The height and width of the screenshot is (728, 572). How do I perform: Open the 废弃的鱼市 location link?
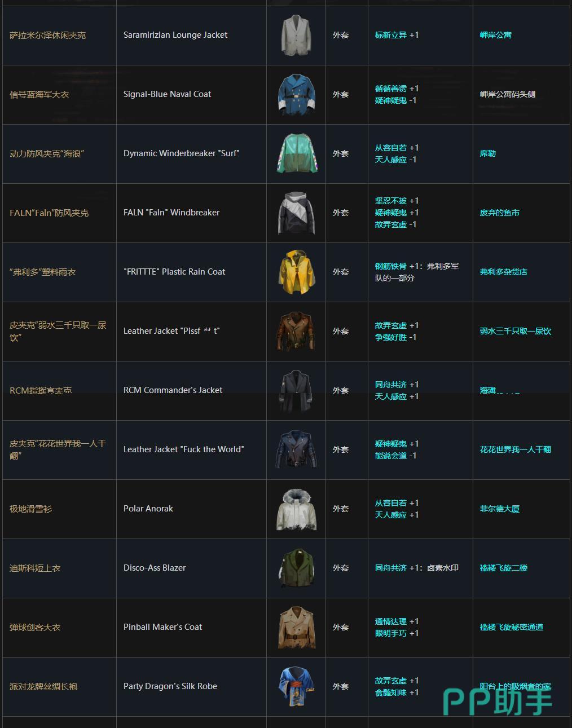coord(499,213)
